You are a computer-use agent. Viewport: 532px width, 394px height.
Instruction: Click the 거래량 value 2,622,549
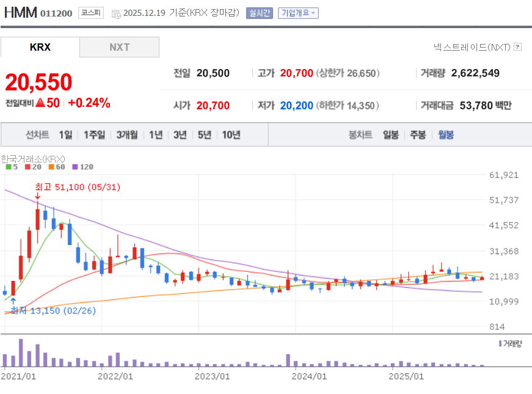(x=475, y=73)
